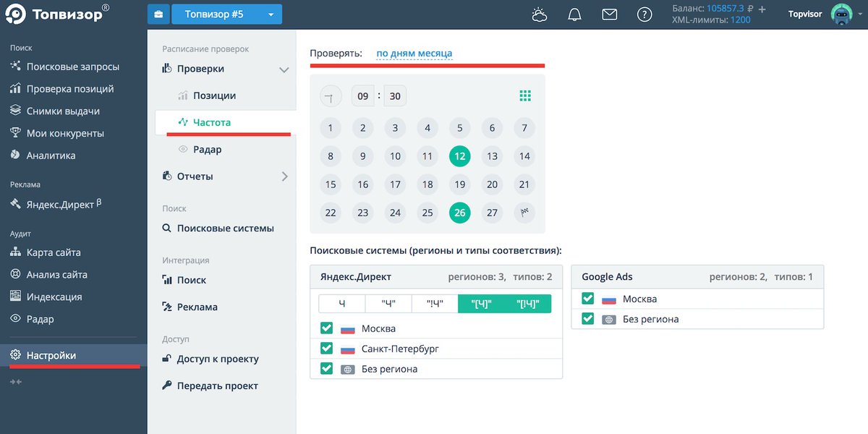Open Поисковые системы settings
This screenshot has width=868, height=434.
225,229
